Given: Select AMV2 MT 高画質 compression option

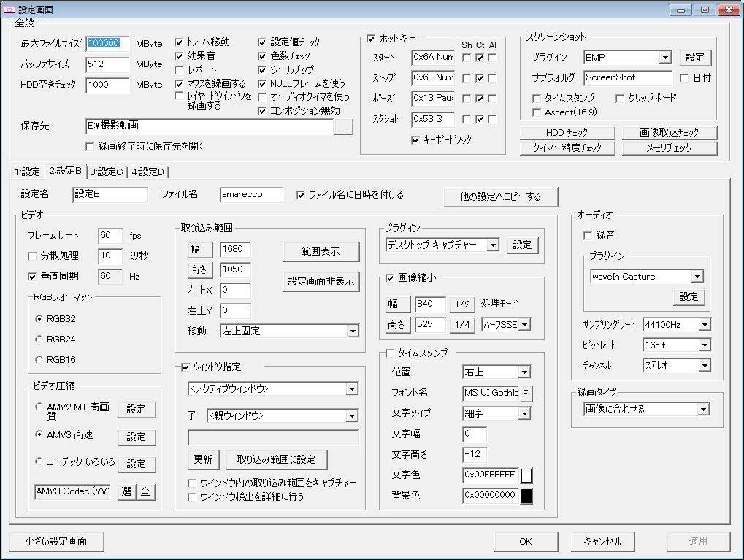Looking at the screenshot, I should coord(39,407).
